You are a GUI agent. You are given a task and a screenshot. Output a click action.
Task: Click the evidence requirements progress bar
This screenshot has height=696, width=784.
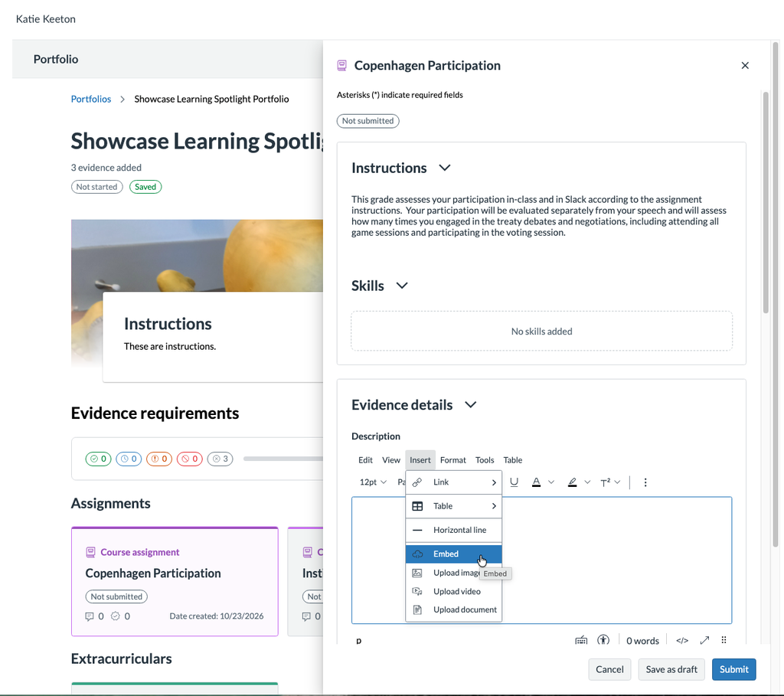pos(283,459)
